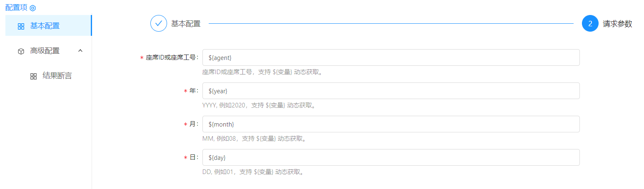Viewport: 644px width, 189px height.
Task: Click the grid icon next to 结果断言
Action: point(34,76)
